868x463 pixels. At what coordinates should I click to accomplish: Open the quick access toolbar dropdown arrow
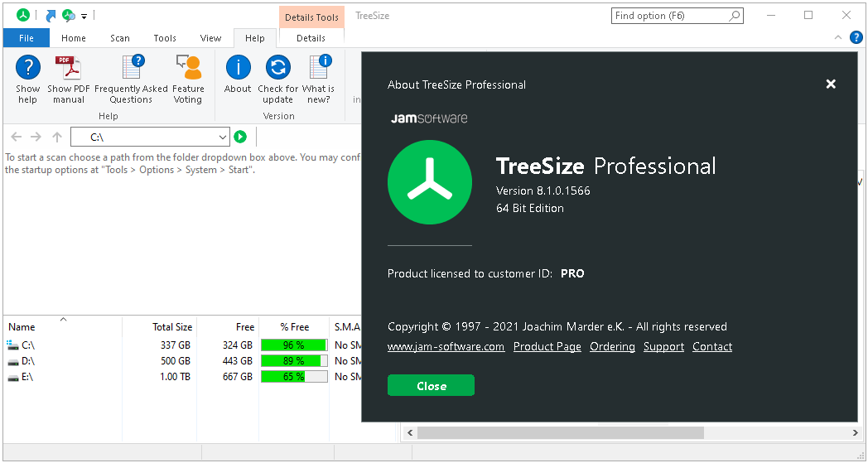click(84, 17)
